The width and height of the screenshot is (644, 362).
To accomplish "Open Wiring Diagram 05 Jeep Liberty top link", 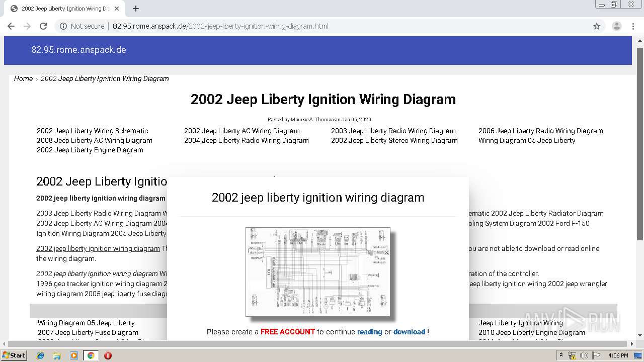I will tap(527, 140).
